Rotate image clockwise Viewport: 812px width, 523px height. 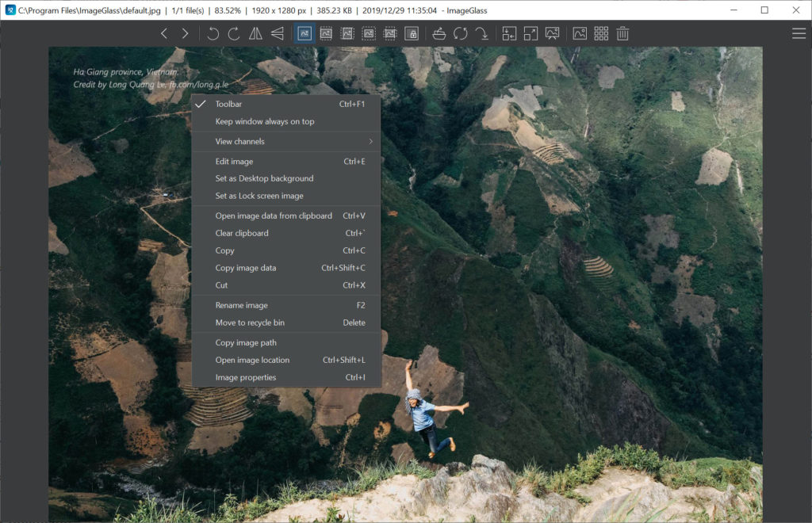pyautogui.click(x=234, y=33)
